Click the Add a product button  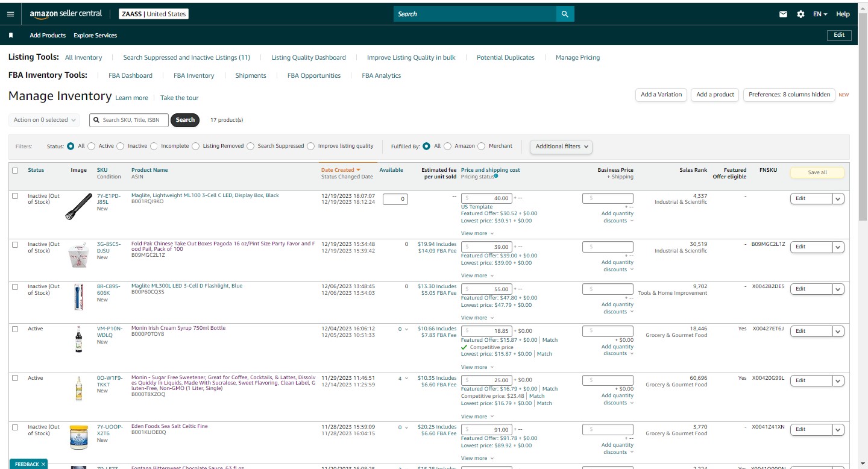(x=715, y=95)
